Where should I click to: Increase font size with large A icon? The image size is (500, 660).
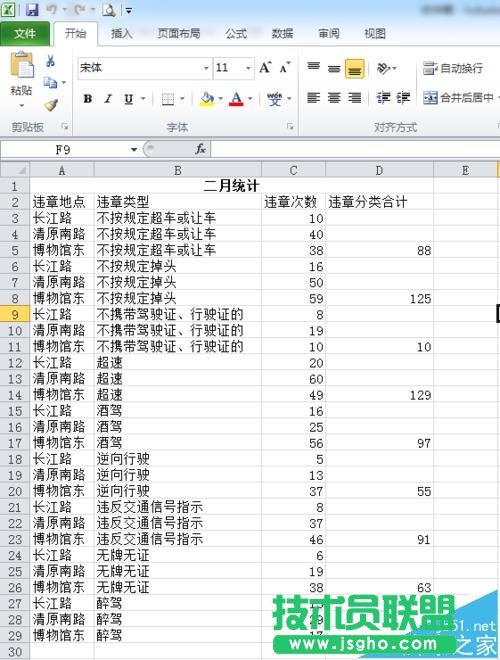(265, 67)
